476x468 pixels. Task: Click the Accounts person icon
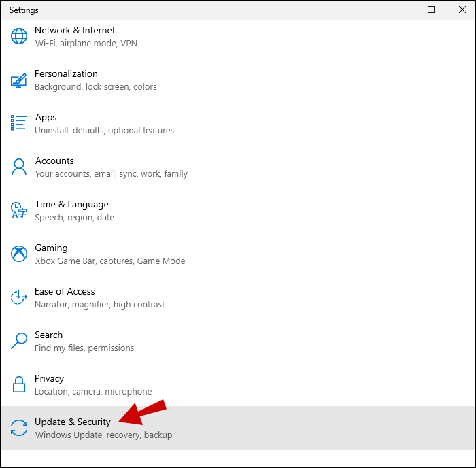coord(18,167)
